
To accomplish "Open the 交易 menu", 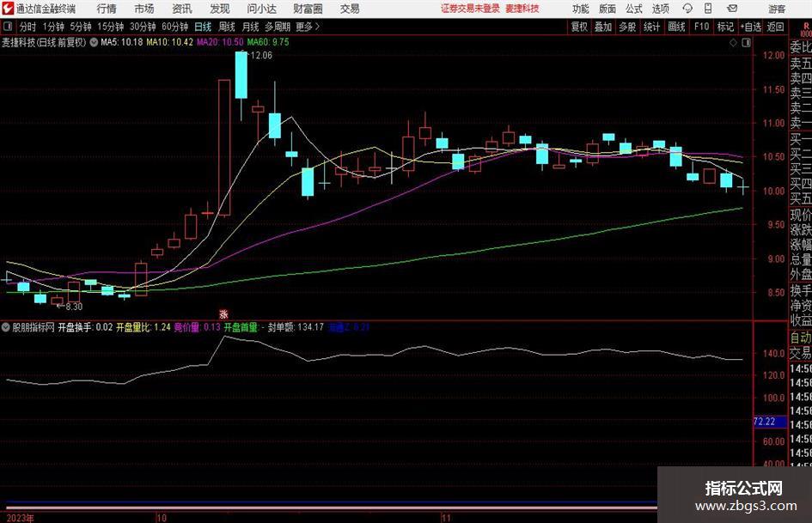I will pyautogui.click(x=350, y=9).
